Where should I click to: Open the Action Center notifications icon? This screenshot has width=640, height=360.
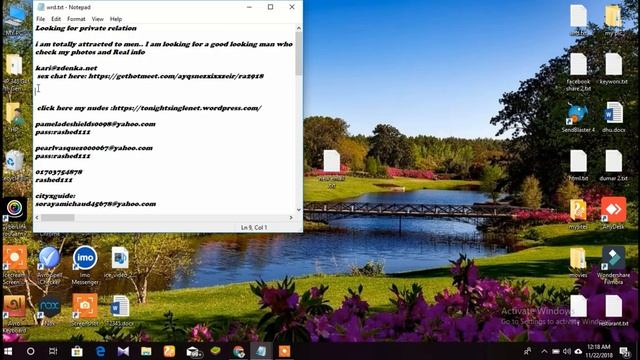point(624,351)
